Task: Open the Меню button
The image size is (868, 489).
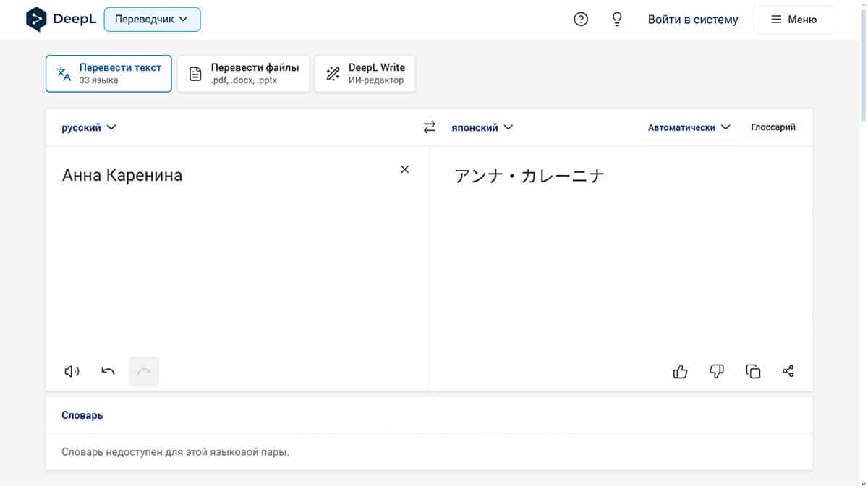Action: pos(793,20)
